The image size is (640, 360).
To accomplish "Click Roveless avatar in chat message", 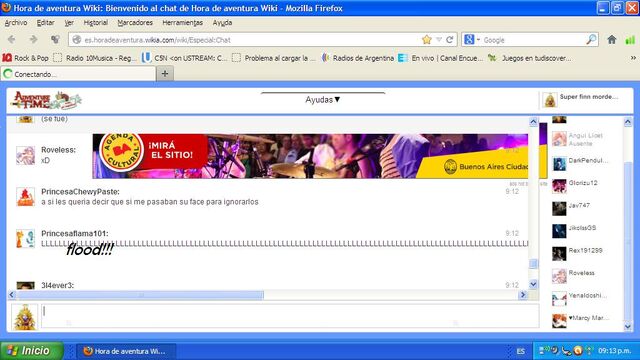I will (x=25, y=155).
